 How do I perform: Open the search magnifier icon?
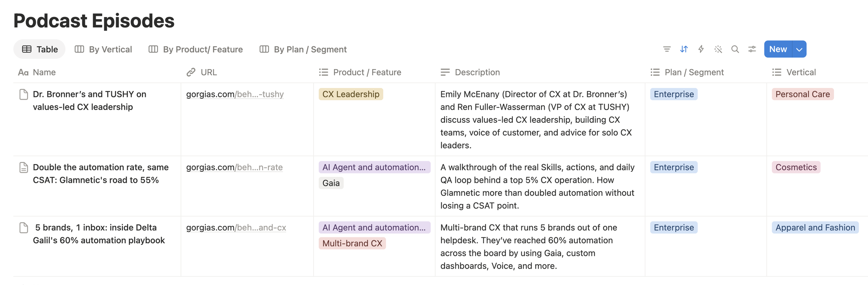tap(735, 49)
